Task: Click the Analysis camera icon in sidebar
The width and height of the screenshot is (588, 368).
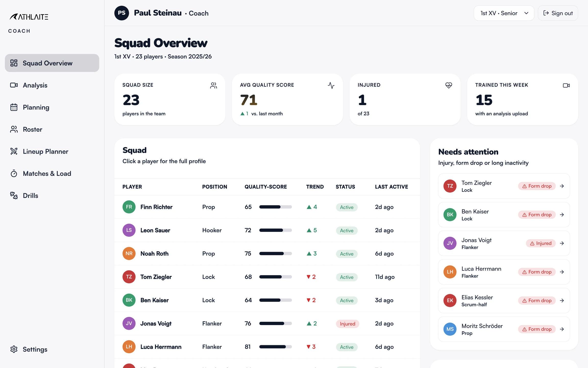Action: (14, 85)
